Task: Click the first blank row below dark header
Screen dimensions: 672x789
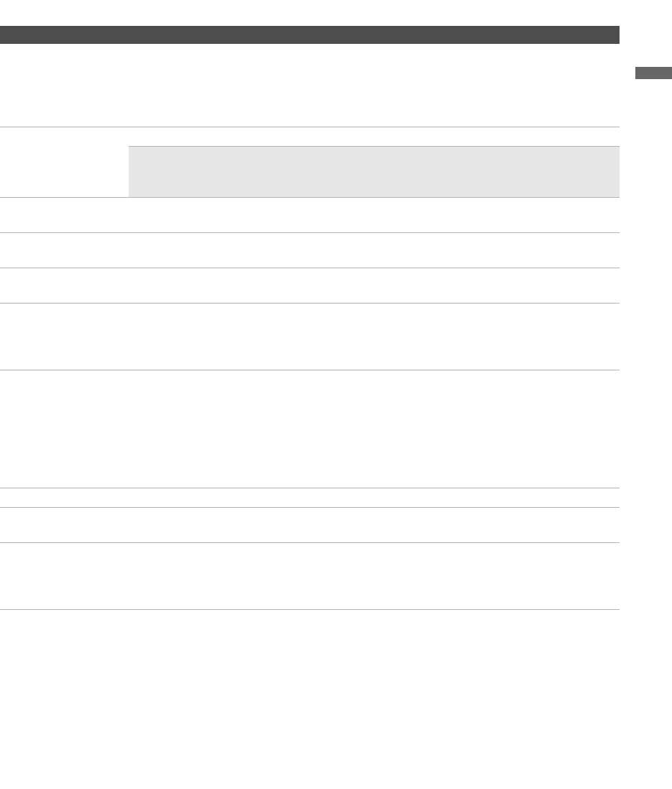Action: pos(309,86)
